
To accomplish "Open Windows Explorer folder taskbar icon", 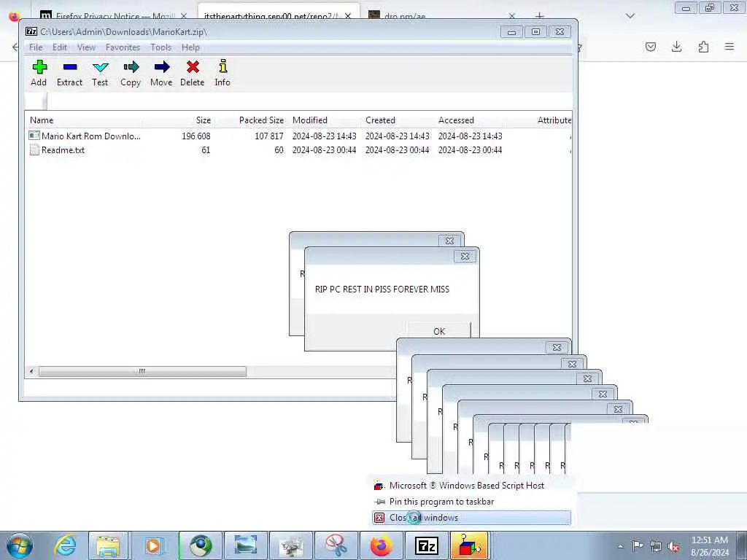I will 109,545.
